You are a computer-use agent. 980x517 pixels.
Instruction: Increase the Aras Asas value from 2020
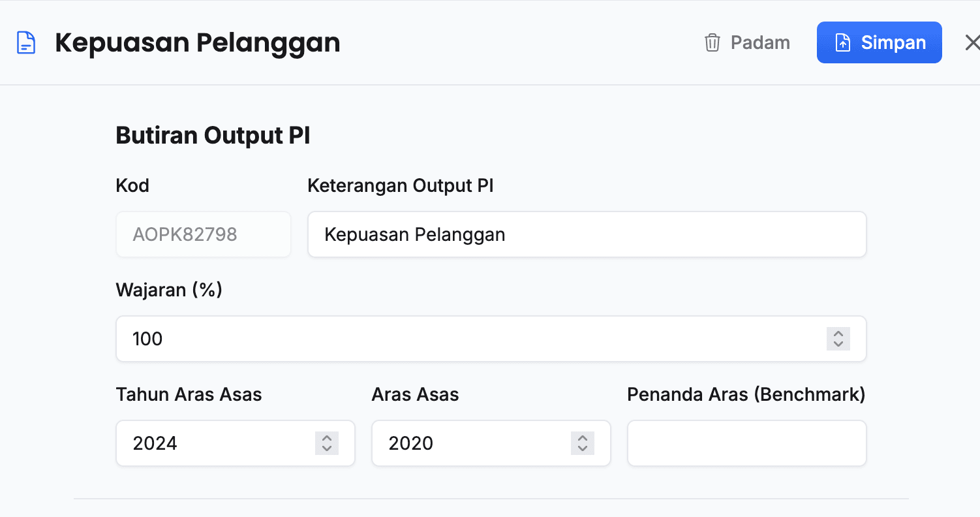click(582, 439)
